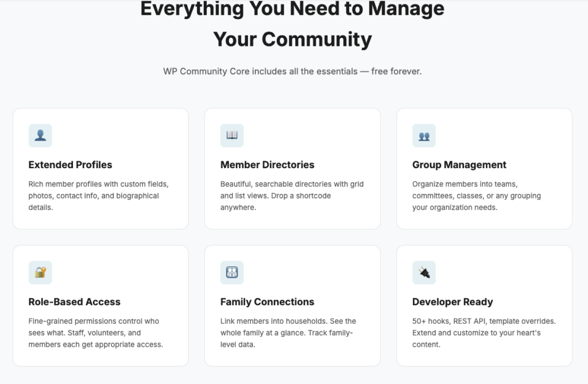Select the Role-Based Access heading
Image resolution: width=588 pixels, height=384 pixels.
point(74,302)
